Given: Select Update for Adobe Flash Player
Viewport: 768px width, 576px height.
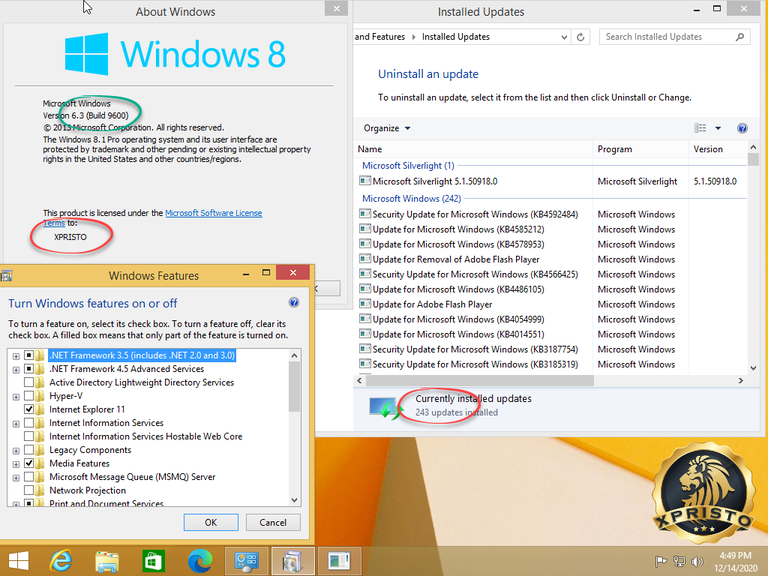Looking at the screenshot, I should (x=432, y=305).
